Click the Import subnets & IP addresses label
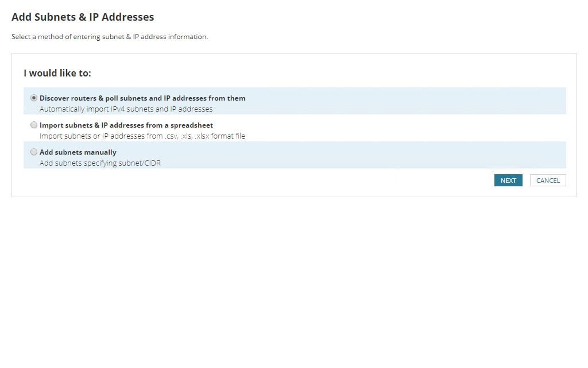The height and width of the screenshot is (368, 588). click(126, 125)
